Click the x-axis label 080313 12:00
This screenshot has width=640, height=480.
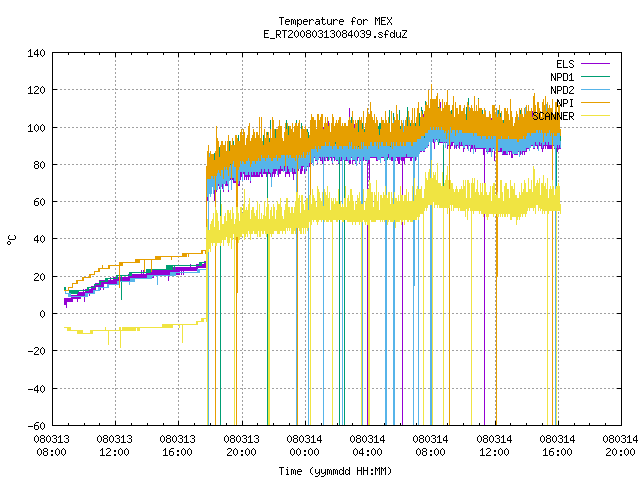click(x=115, y=446)
